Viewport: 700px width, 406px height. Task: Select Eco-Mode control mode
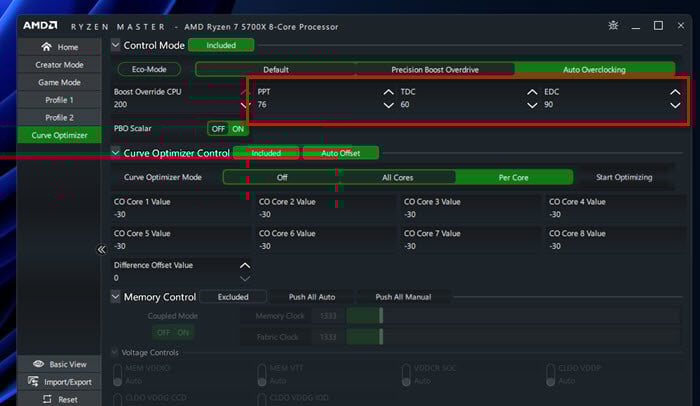(x=149, y=69)
